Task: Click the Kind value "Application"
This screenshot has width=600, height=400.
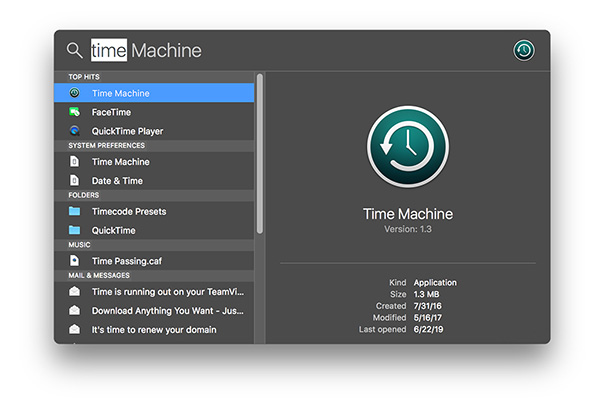Action: [435, 282]
